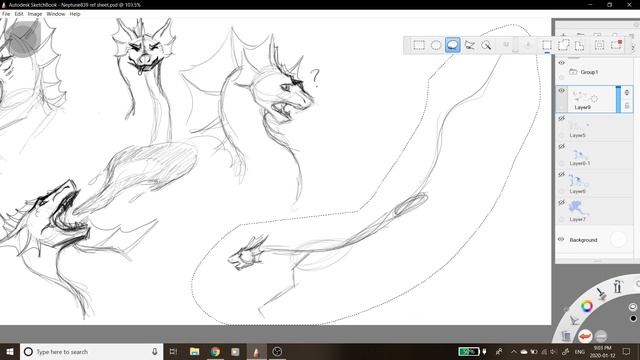
Task: Open the Window menu
Action: click(56, 14)
